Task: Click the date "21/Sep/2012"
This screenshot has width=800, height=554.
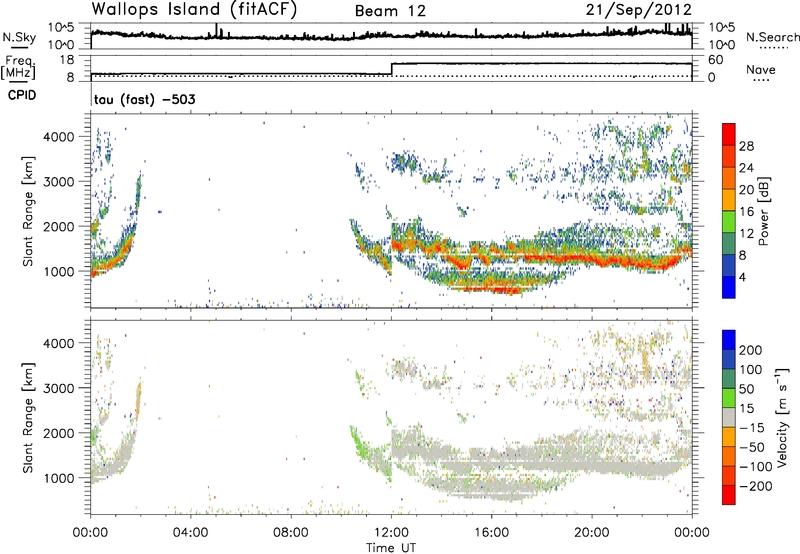Action: pyautogui.click(x=639, y=10)
